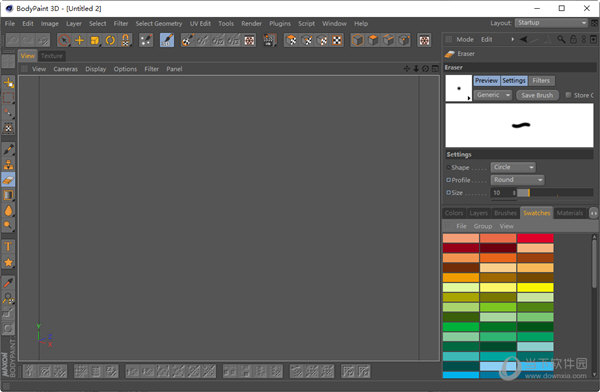
Task: Pick the bright red swatch in top row
Action: coord(535,238)
